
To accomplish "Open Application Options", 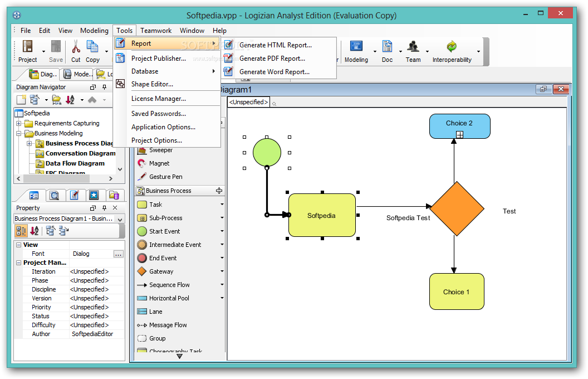I will click(166, 127).
